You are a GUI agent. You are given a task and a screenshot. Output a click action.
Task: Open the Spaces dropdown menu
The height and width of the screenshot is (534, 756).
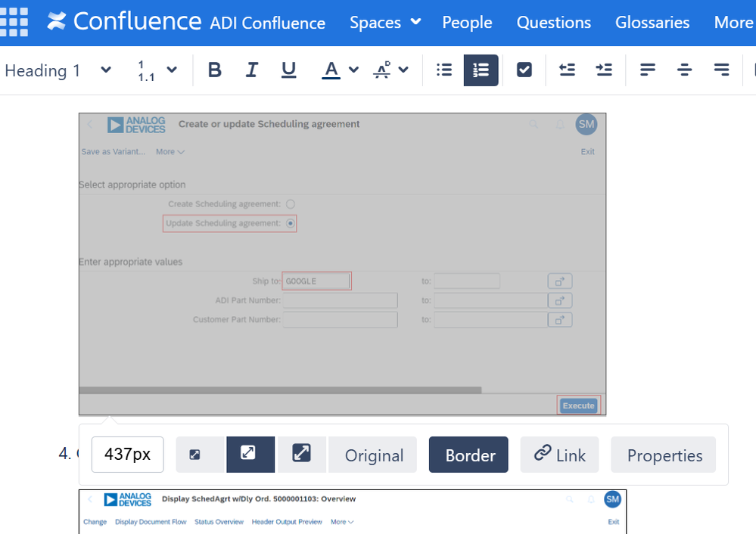coord(385,22)
